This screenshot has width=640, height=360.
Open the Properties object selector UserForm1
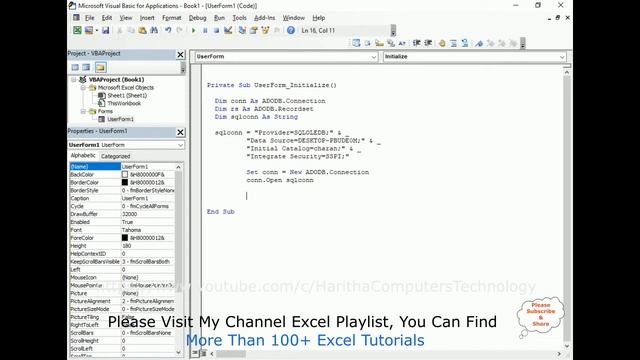126,145
